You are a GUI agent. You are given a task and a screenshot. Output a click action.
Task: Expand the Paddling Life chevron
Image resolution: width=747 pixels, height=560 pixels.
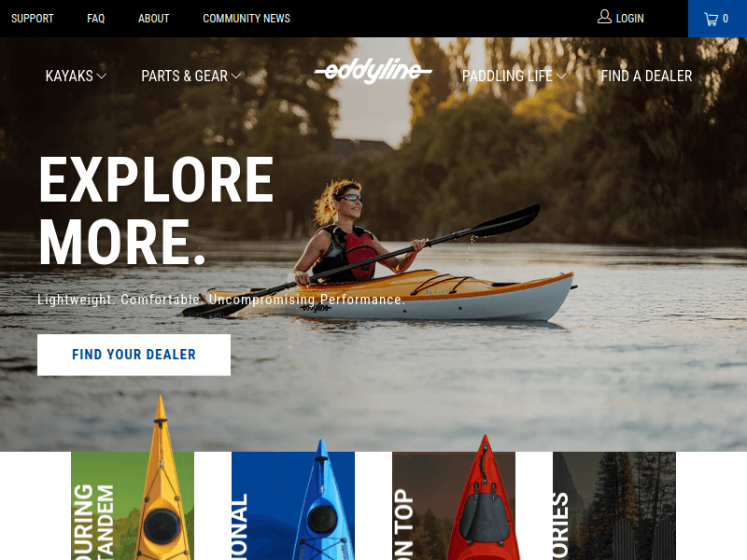tap(561, 76)
